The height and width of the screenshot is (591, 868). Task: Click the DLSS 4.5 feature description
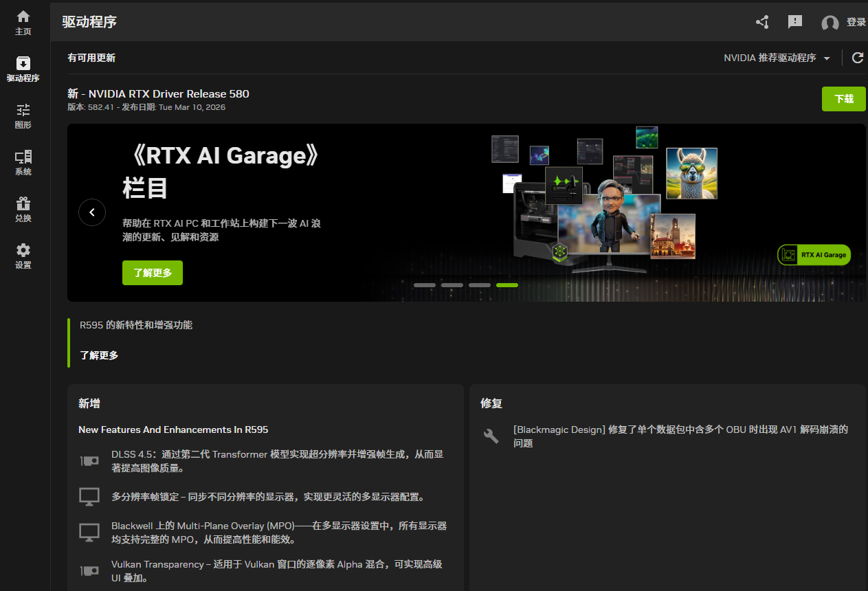click(x=277, y=461)
